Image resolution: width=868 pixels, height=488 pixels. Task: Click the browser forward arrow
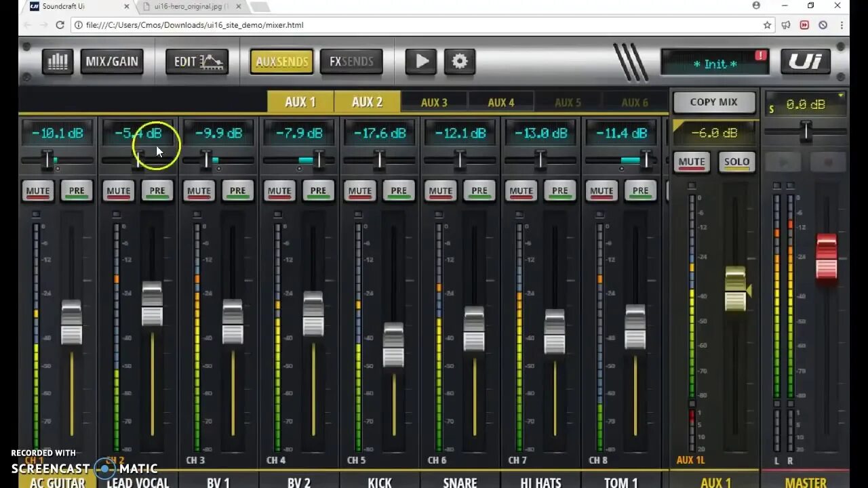43,25
